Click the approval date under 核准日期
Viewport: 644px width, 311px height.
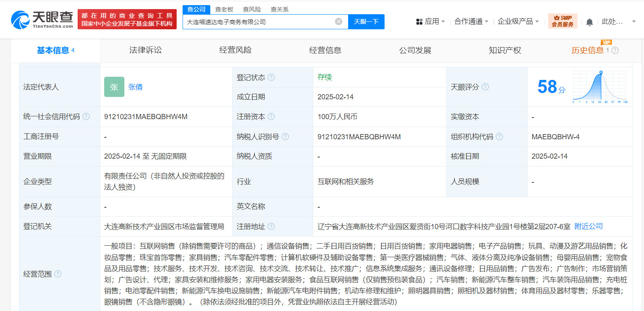click(549, 156)
